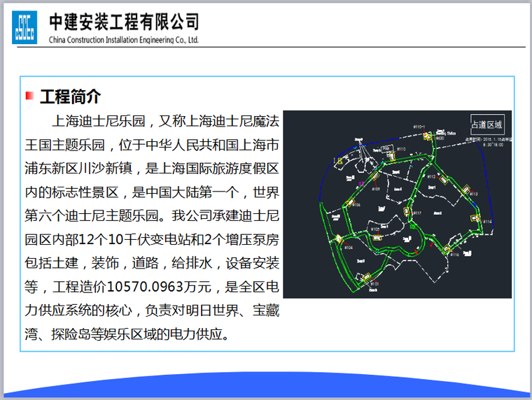
Task: Click the #114 substation label on the map
Action: (488, 222)
